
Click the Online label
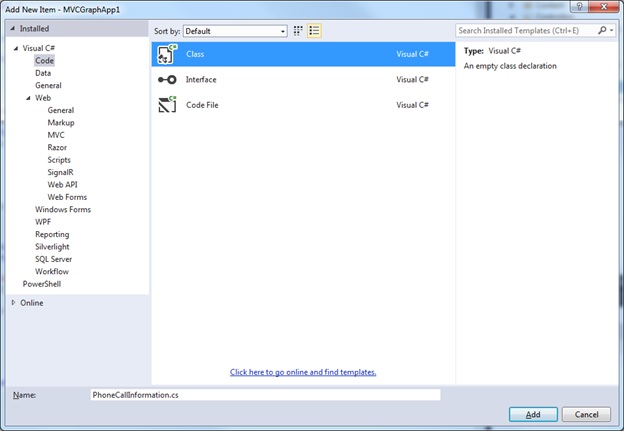coord(32,303)
